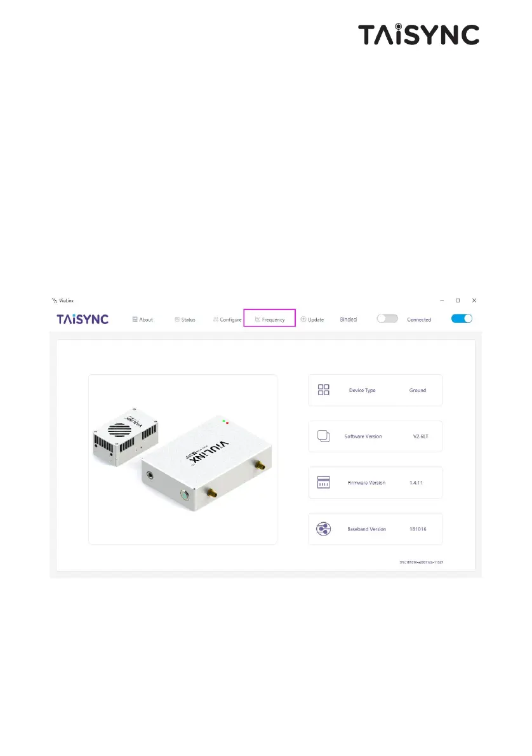The image size is (532, 756).
Task: Toggle the Binded switch
Action: pyautogui.click(x=387, y=319)
